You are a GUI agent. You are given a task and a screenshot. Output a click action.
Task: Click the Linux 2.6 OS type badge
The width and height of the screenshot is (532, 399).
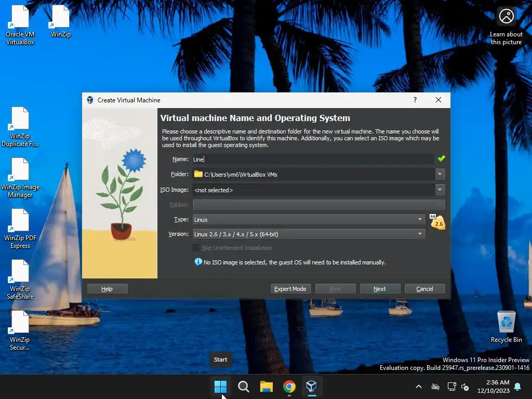[x=437, y=222]
